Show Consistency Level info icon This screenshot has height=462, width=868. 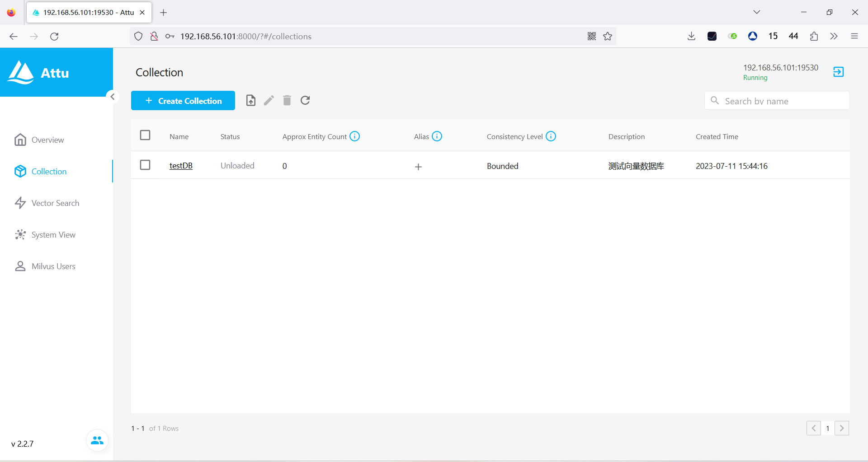point(551,136)
